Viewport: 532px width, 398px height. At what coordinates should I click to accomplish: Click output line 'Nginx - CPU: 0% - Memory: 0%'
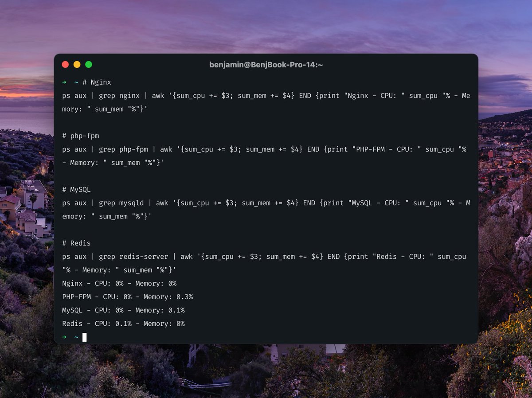coord(119,283)
